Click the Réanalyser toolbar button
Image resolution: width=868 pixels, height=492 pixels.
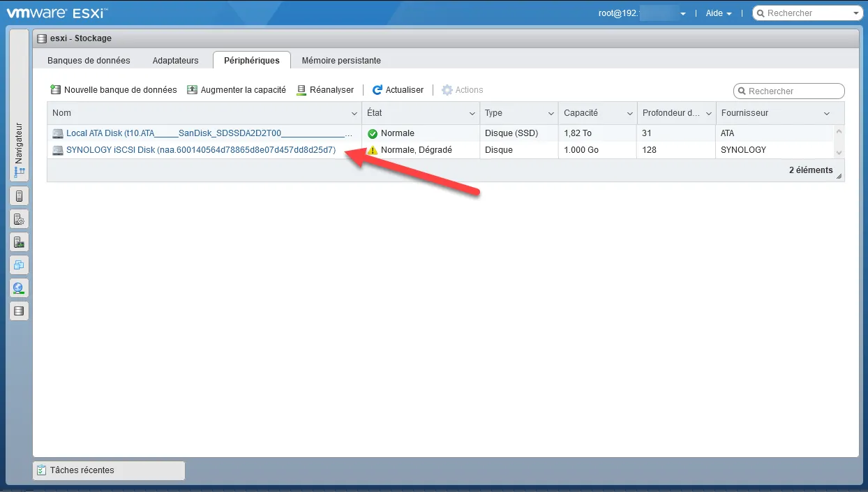click(325, 90)
